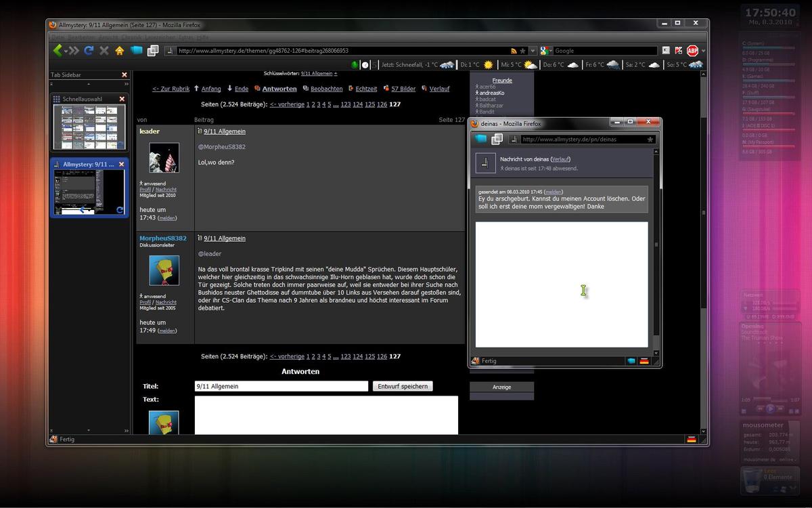Click 'melden' link in deinas message
Viewport: 812px width, 508px height.
coord(554,192)
